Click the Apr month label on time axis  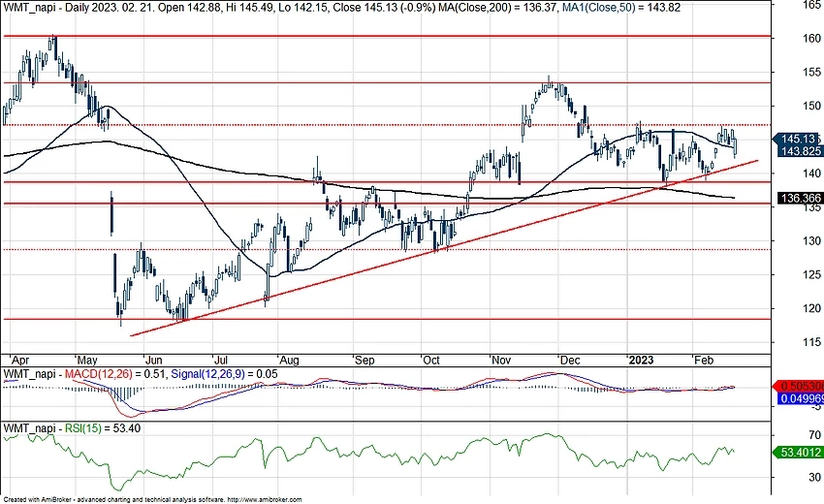[x=20, y=361]
